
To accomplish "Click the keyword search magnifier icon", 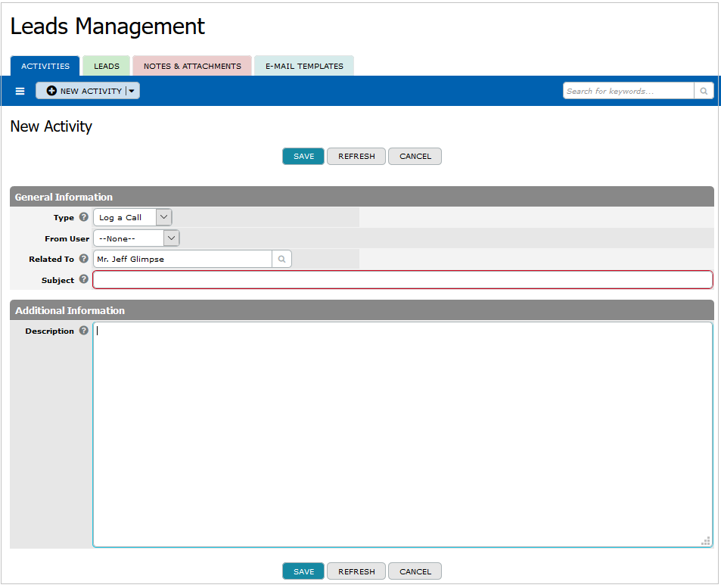I will point(704,91).
